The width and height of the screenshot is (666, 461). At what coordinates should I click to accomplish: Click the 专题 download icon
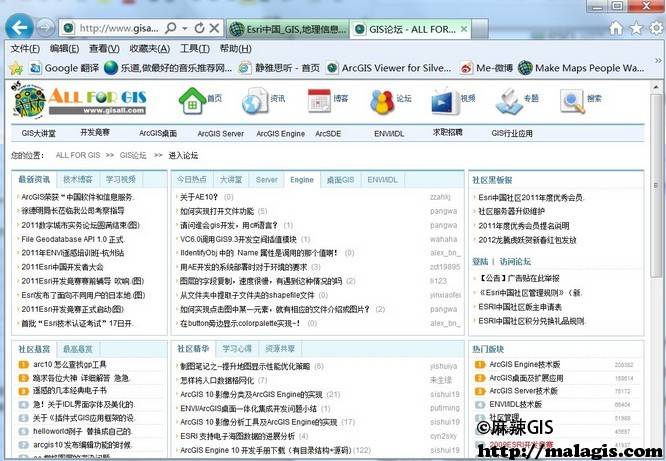click(509, 101)
